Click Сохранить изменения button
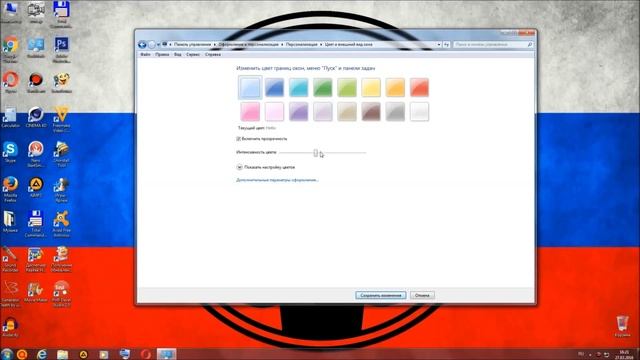This screenshot has height=360, width=640. 380,295
